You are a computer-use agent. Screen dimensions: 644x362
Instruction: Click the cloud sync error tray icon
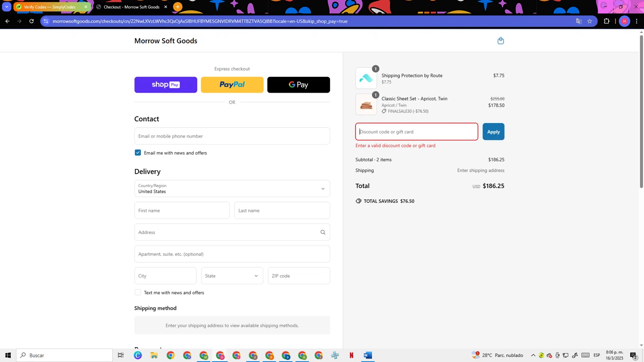(x=550, y=355)
